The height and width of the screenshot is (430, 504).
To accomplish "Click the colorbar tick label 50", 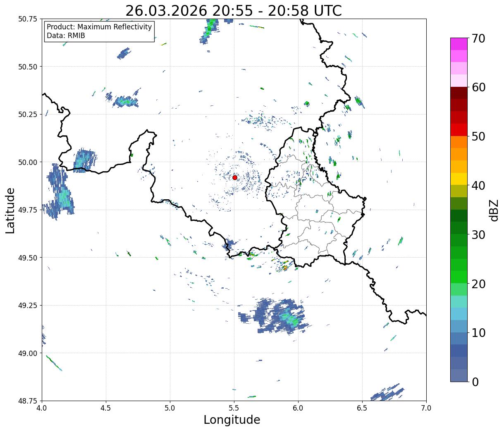I will [478, 136].
